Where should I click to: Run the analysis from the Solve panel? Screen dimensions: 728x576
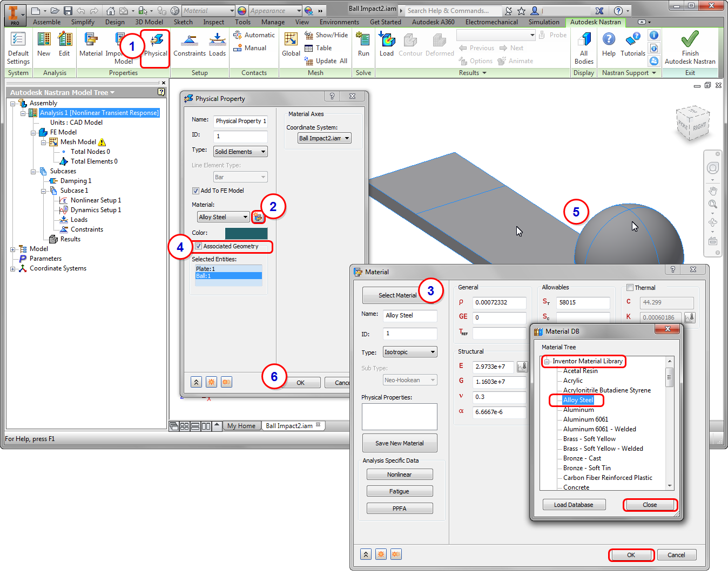(363, 44)
